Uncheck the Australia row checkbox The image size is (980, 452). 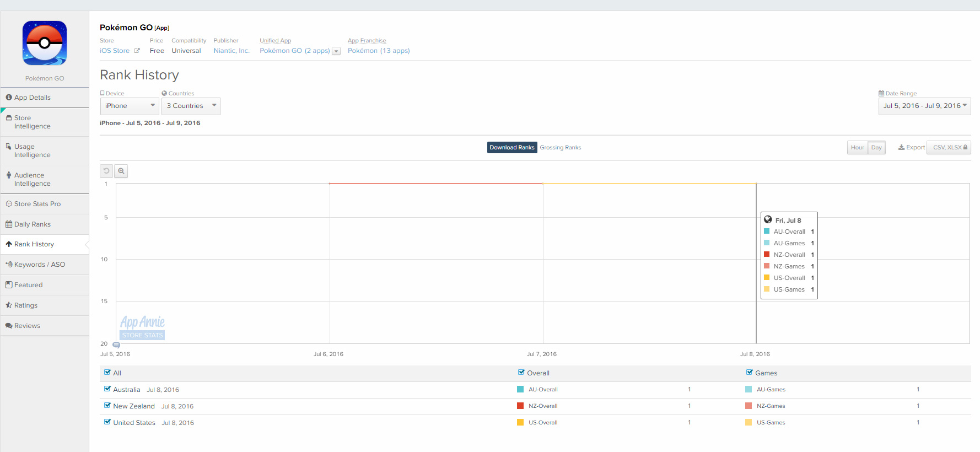click(107, 389)
